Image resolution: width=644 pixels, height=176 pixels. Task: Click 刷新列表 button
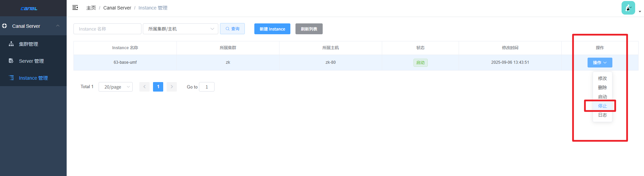[309, 29]
